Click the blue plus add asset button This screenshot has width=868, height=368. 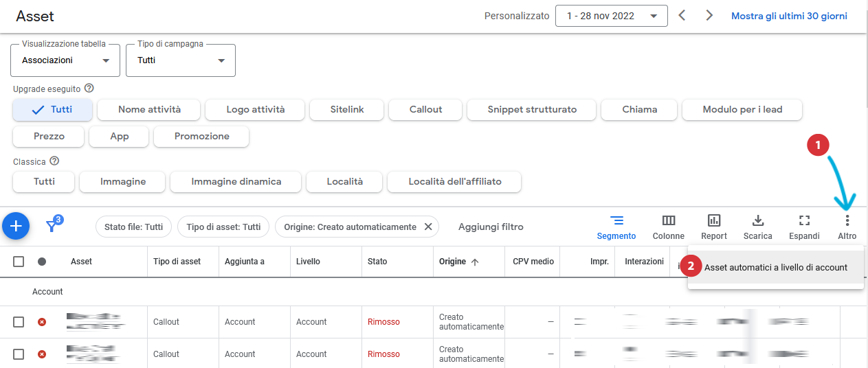click(x=16, y=225)
